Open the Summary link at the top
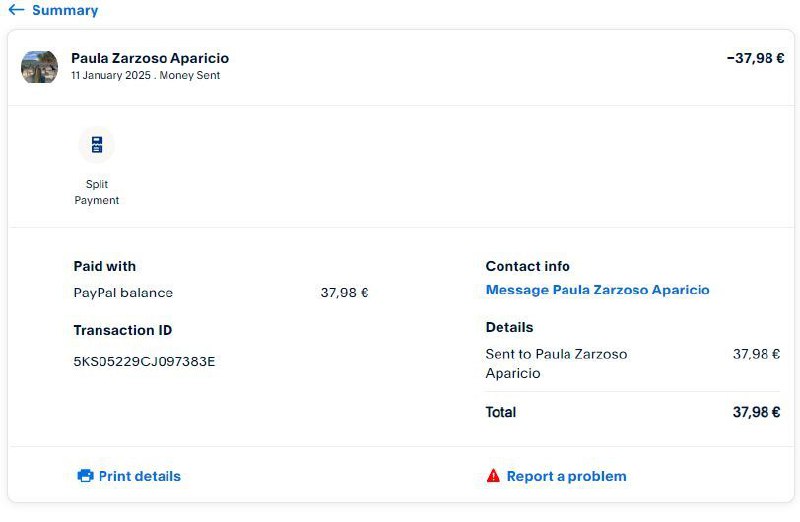This screenshot has height=522, width=800. pyautogui.click(x=65, y=10)
